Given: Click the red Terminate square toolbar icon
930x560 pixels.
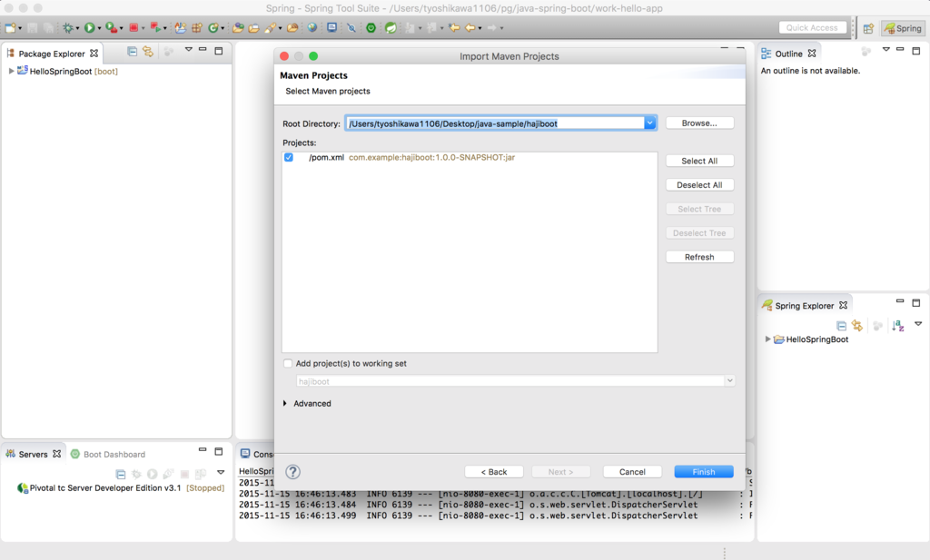Looking at the screenshot, I should (134, 28).
